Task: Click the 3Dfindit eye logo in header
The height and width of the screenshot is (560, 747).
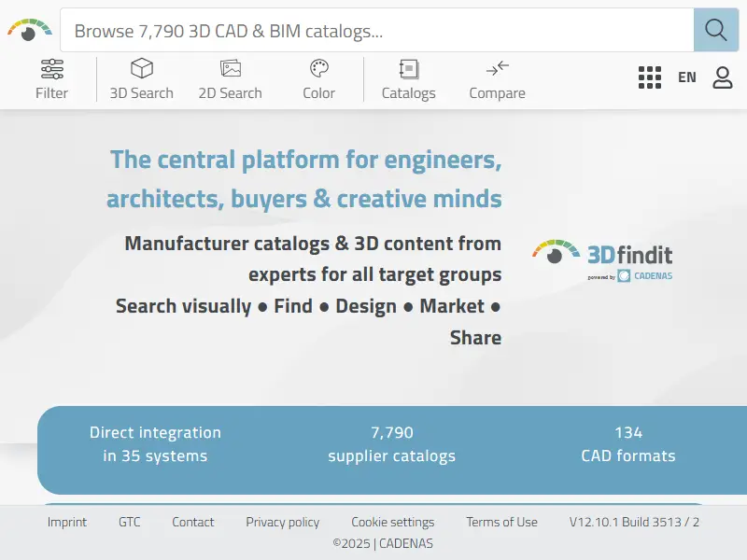Action: tap(29, 30)
